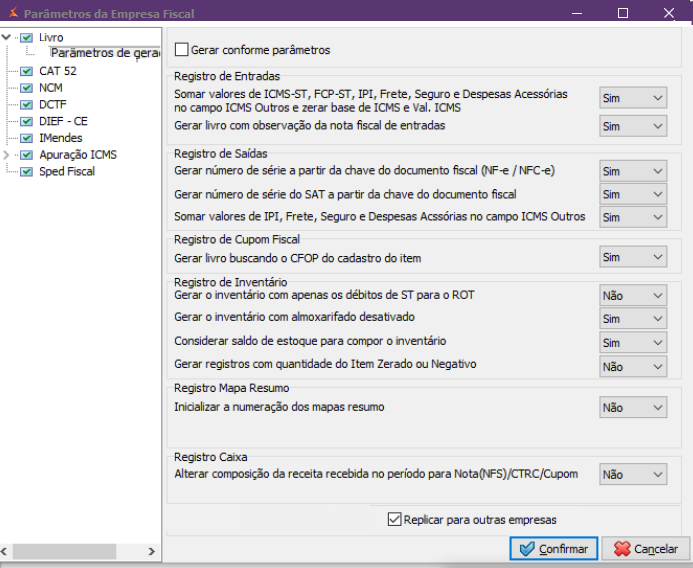Viewport: 693px width, 568px height.
Task: Open dropdown for CFOP do cadastro do item
Action: (633, 257)
